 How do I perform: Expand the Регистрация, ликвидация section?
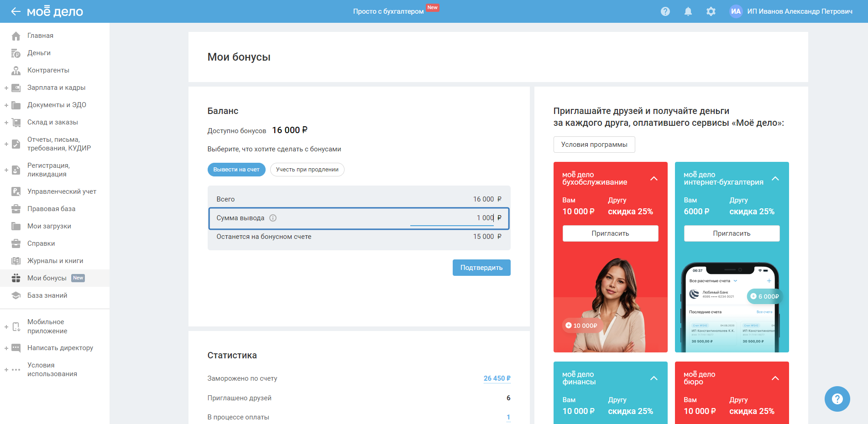pyautogui.click(x=6, y=170)
